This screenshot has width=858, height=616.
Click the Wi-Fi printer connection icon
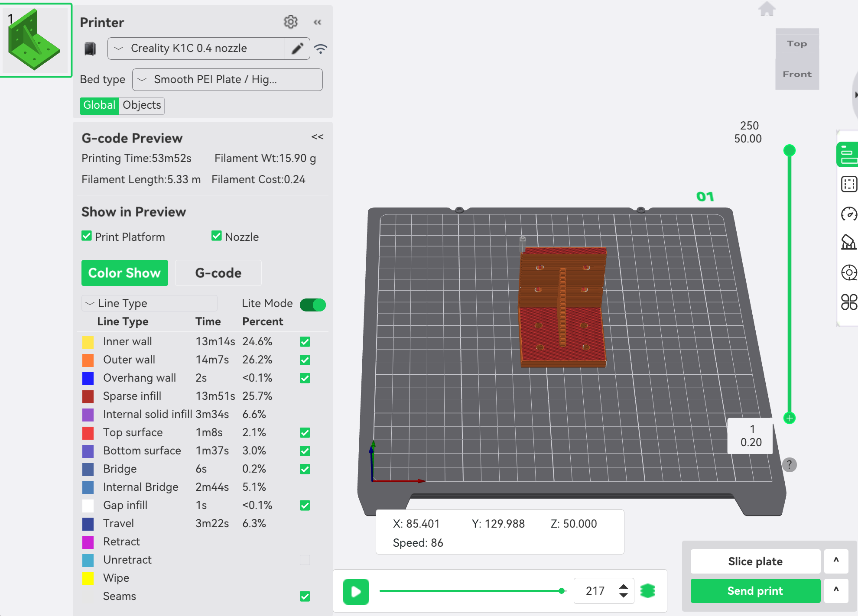tap(321, 49)
